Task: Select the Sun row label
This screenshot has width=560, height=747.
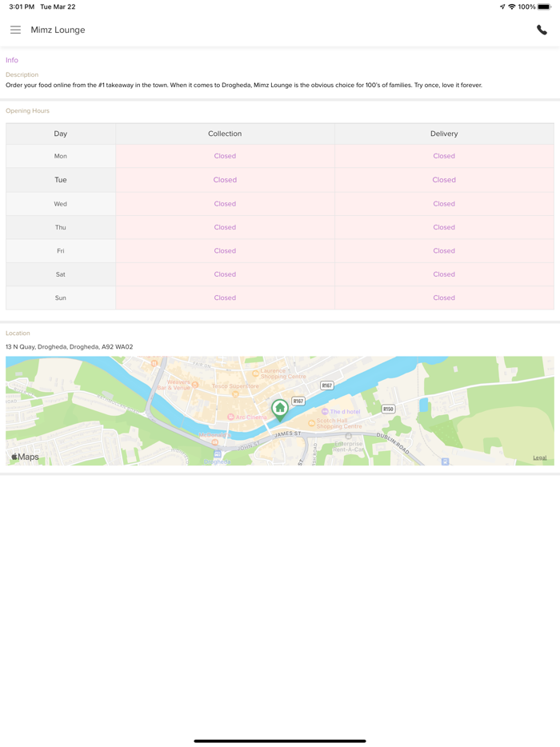Action: (x=61, y=298)
